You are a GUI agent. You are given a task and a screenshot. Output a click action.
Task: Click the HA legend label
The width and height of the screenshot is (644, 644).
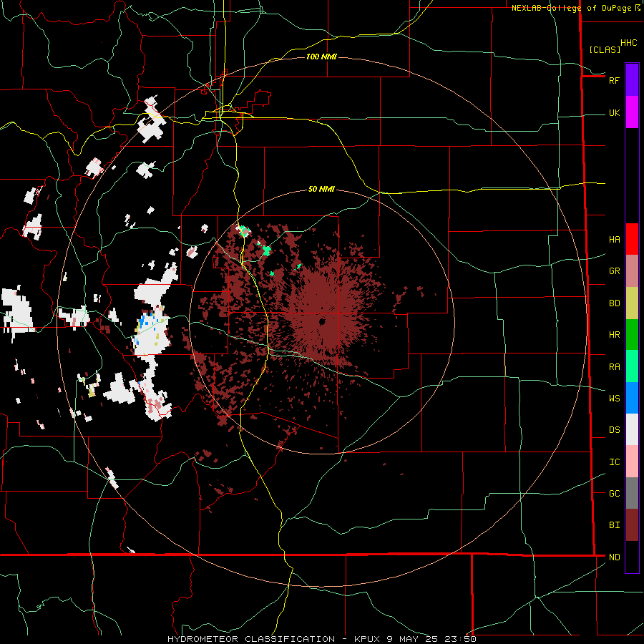pyautogui.click(x=614, y=240)
